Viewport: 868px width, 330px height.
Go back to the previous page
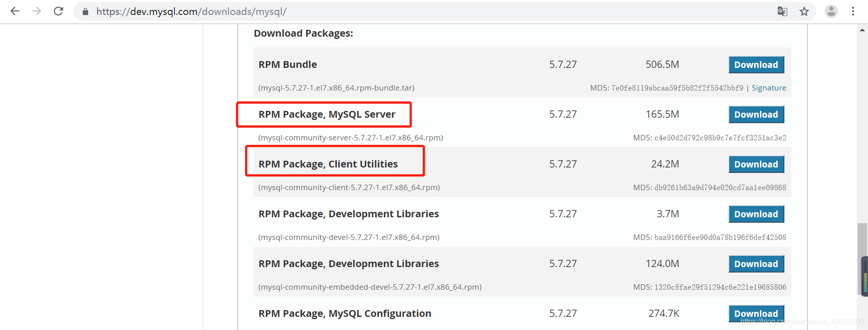pyautogui.click(x=15, y=11)
